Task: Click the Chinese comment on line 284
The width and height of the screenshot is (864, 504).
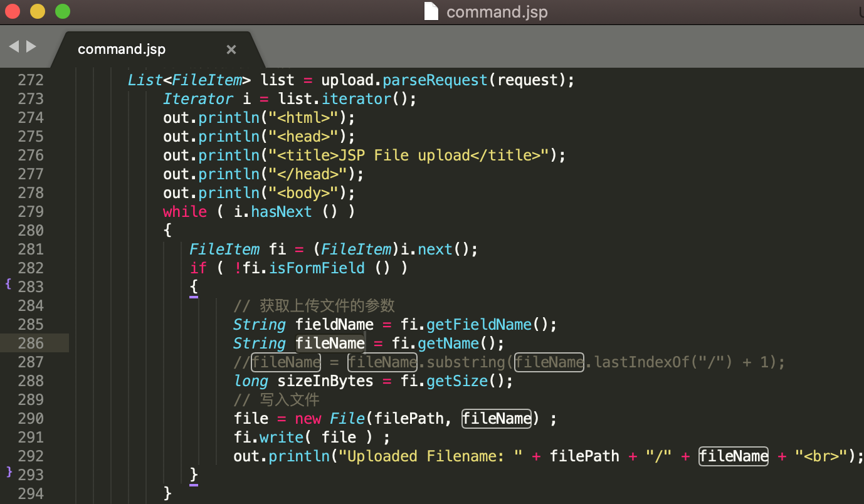Action: coord(314,306)
